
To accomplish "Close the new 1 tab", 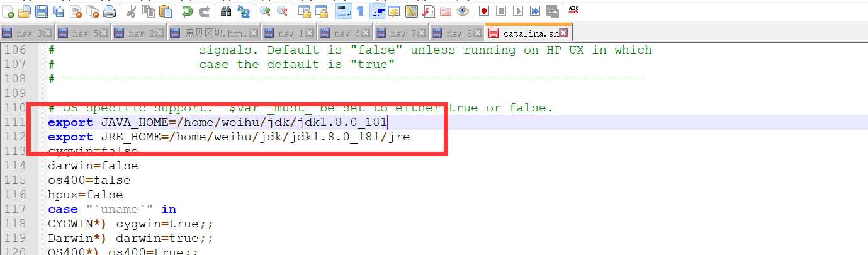I will click(x=310, y=33).
